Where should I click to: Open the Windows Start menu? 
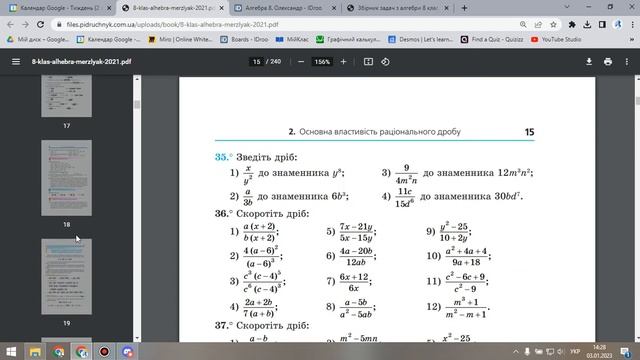point(11,351)
